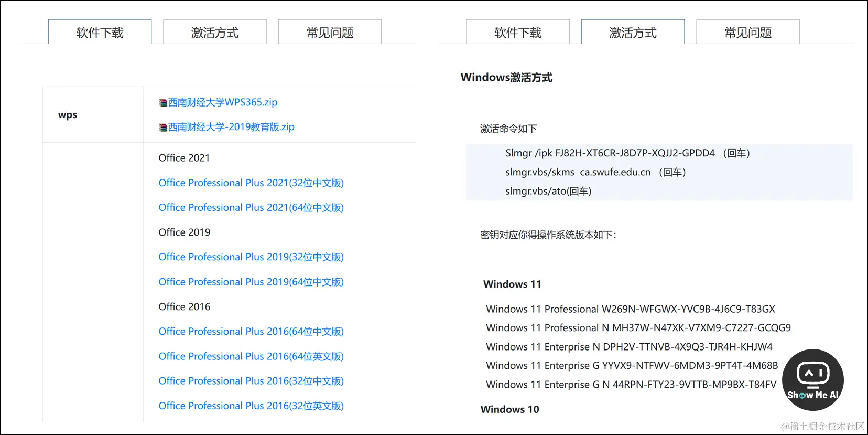Click the Slmgr /ipk FJ82H command line
This screenshot has width=868, height=435.
[x=628, y=153]
